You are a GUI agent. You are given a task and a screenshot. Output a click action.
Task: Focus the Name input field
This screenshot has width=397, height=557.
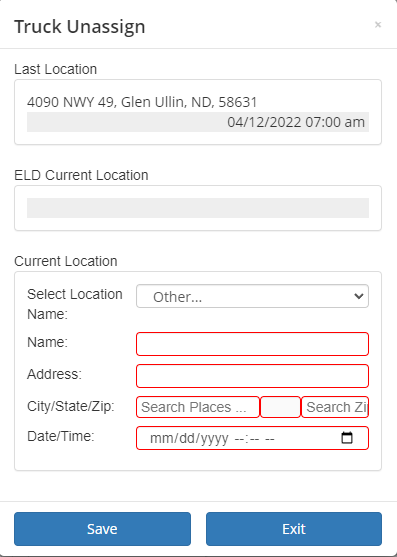(252, 344)
